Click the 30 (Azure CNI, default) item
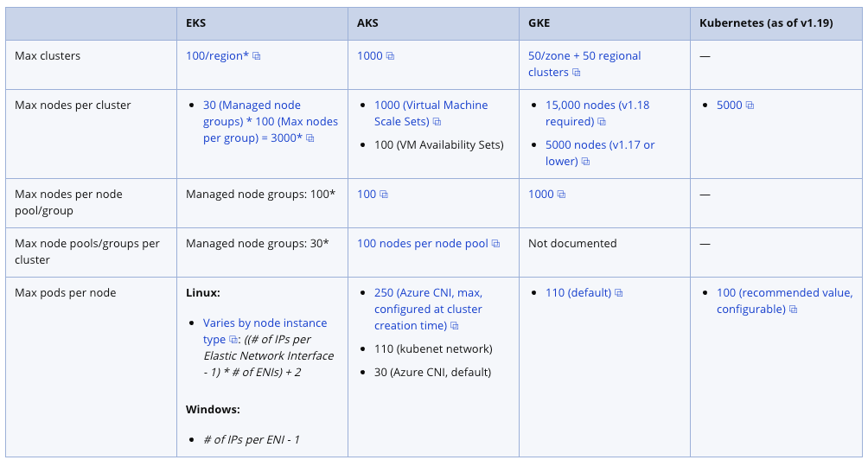The width and height of the screenshot is (868, 460). (433, 373)
